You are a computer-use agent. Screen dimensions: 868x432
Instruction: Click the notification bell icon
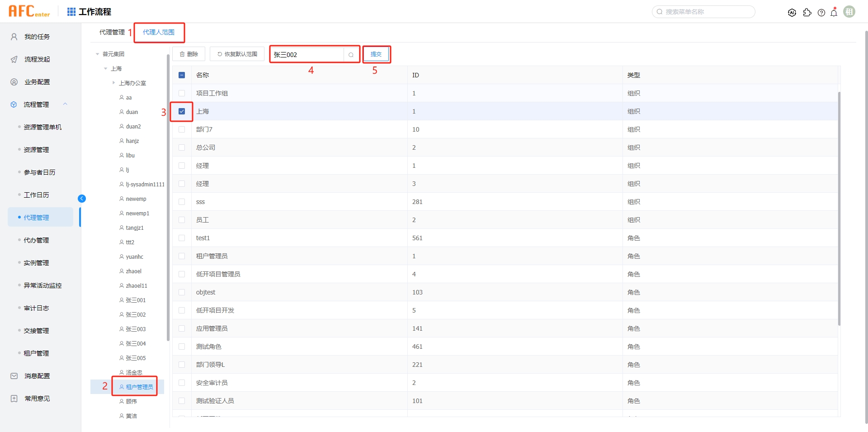pyautogui.click(x=834, y=12)
